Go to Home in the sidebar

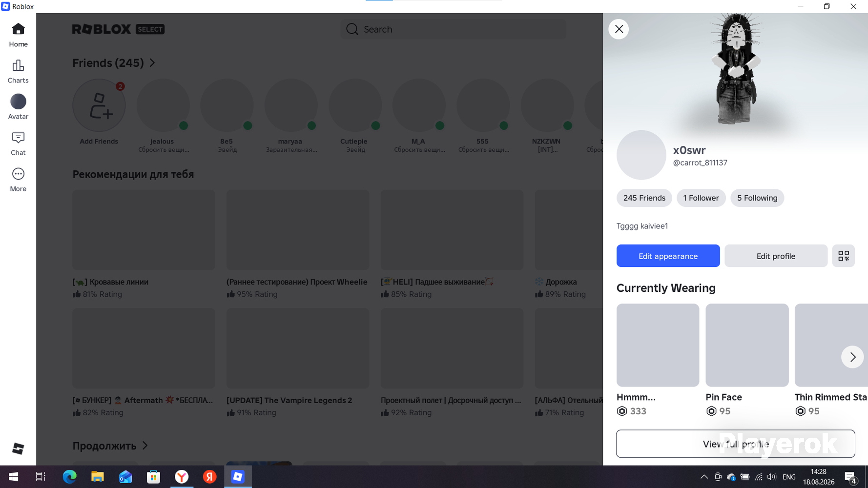point(18,35)
